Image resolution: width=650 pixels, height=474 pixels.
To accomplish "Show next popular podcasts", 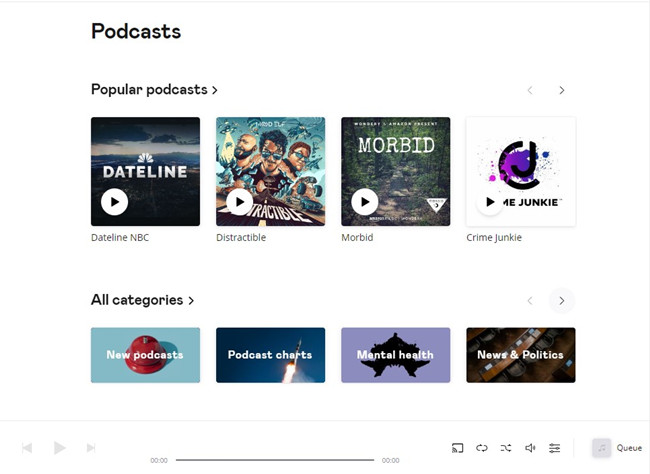I will click(x=562, y=90).
